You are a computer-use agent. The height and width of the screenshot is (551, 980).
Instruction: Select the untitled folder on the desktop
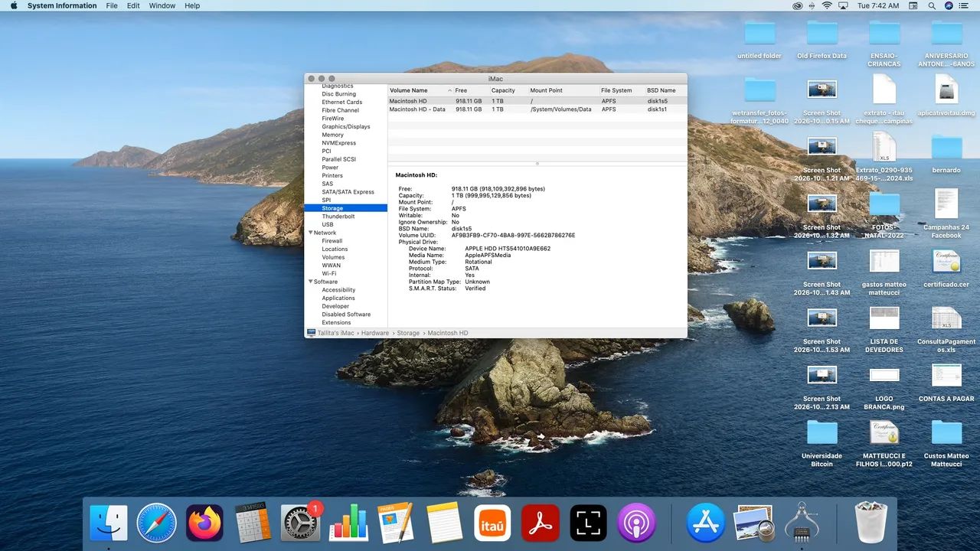click(759, 40)
